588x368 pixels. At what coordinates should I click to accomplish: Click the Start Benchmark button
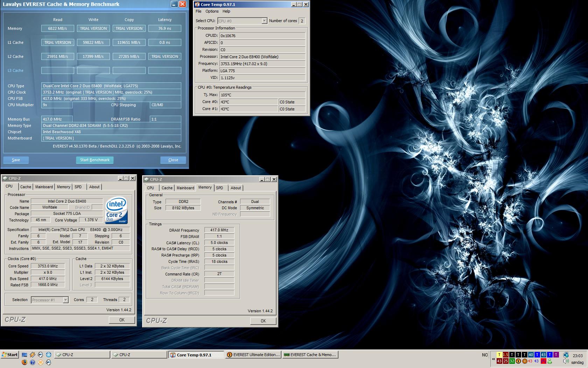(x=94, y=160)
